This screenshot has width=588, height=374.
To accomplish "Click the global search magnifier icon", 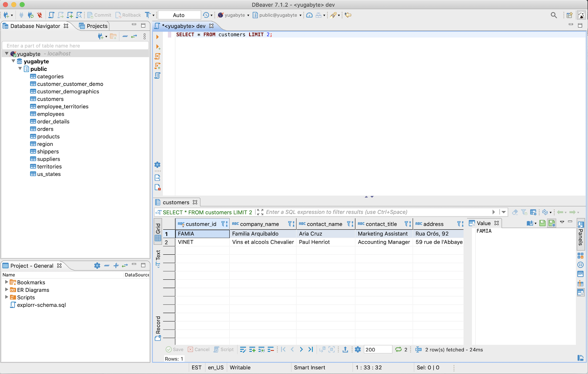I will point(553,15).
